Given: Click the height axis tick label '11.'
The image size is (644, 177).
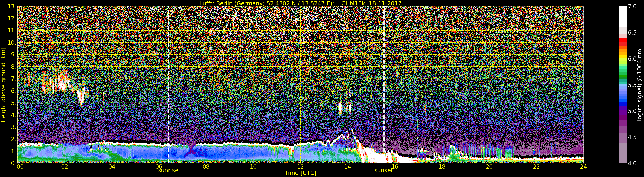Looking at the screenshot, I should (x=12, y=31).
